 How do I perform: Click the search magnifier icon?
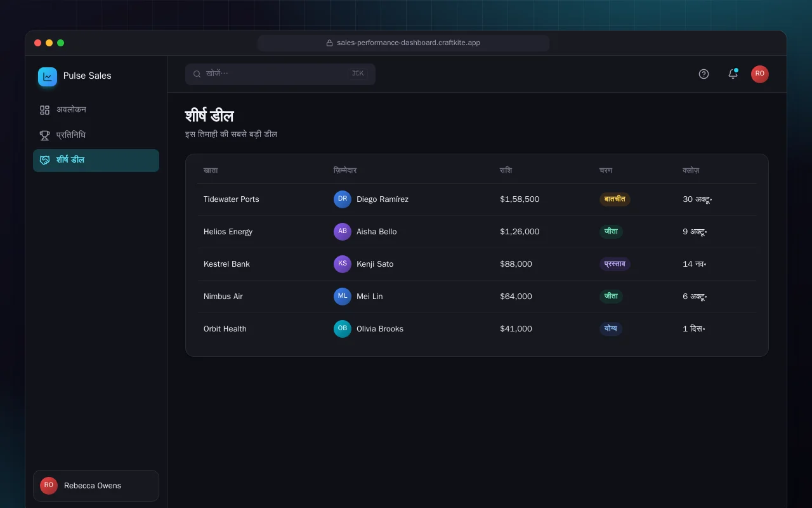point(197,74)
